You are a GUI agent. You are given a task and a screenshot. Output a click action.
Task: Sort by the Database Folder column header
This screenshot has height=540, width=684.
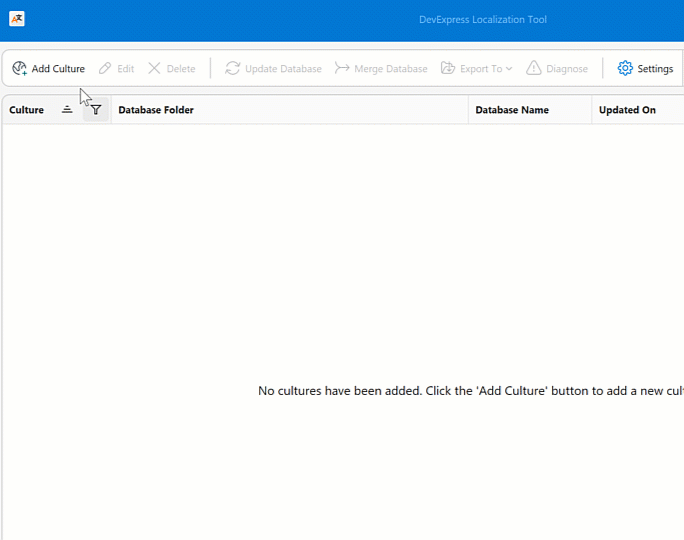[x=290, y=110]
